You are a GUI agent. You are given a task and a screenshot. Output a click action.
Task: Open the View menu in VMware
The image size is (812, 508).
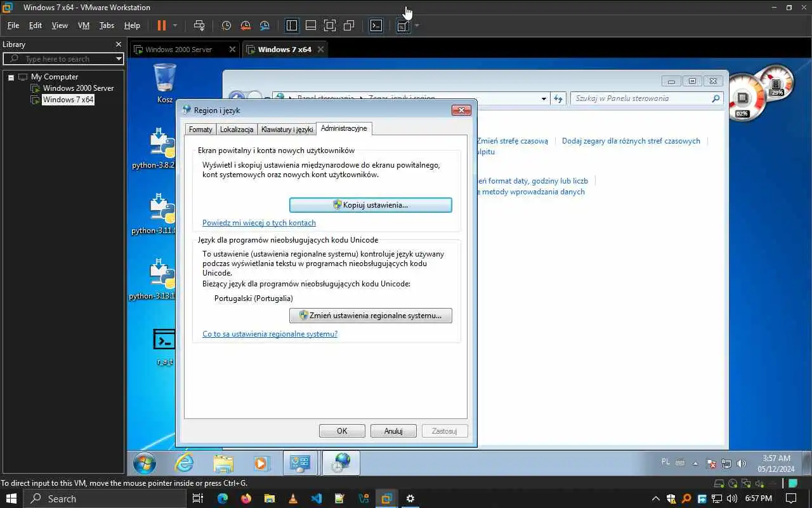pyautogui.click(x=60, y=25)
